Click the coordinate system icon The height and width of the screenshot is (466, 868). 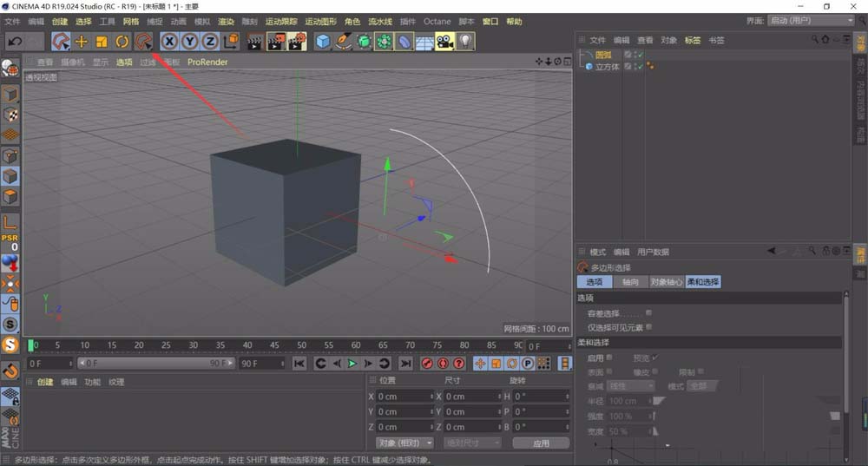[231, 42]
